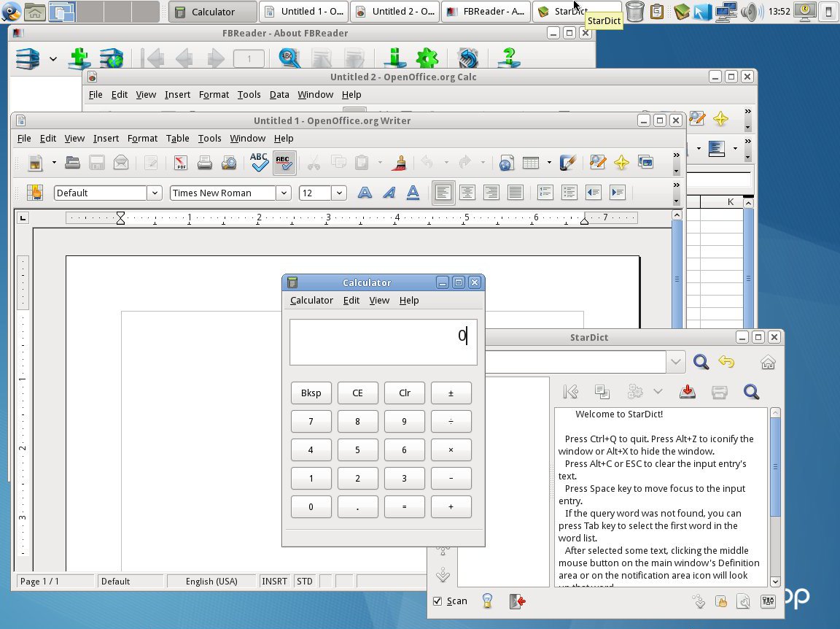840x629 pixels.
Task: Open FBReader preferences gear icon
Action: pyautogui.click(x=427, y=59)
